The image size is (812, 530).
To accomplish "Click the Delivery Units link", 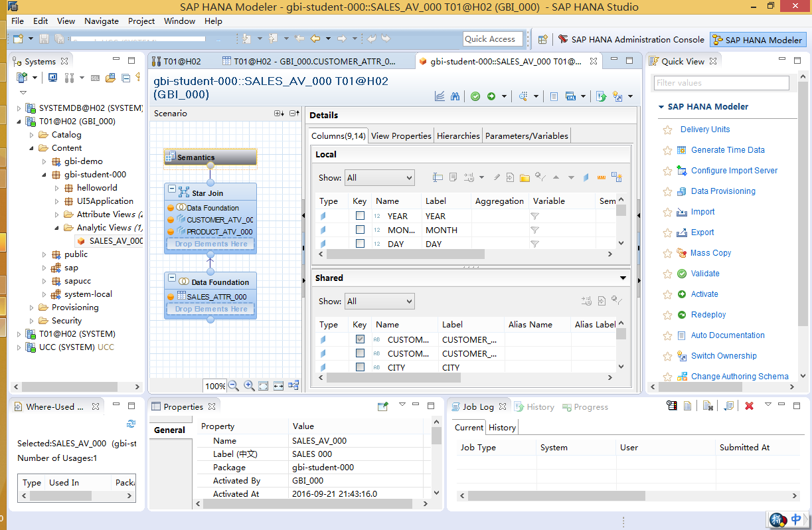I will click(x=705, y=130).
